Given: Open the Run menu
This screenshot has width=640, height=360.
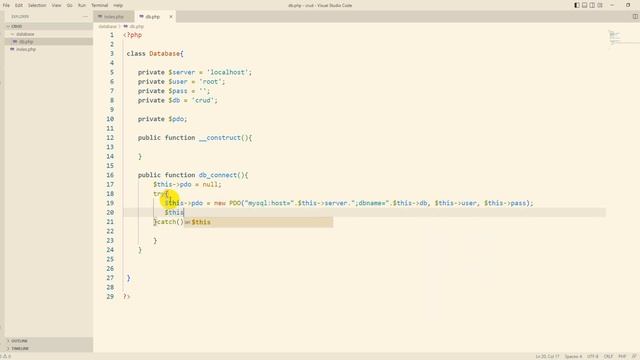Looking at the screenshot, I should (x=82, y=5).
